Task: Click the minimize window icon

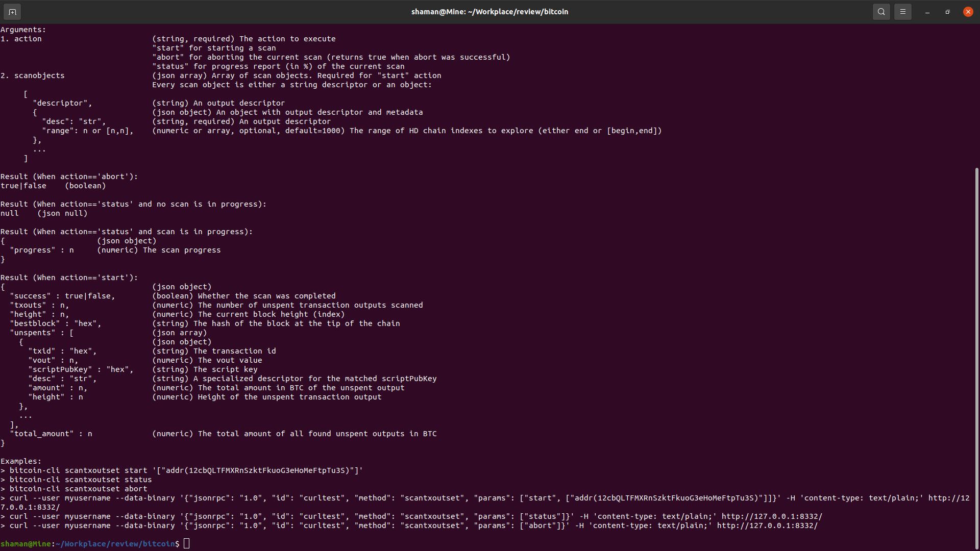Action: click(x=926, y=11)
